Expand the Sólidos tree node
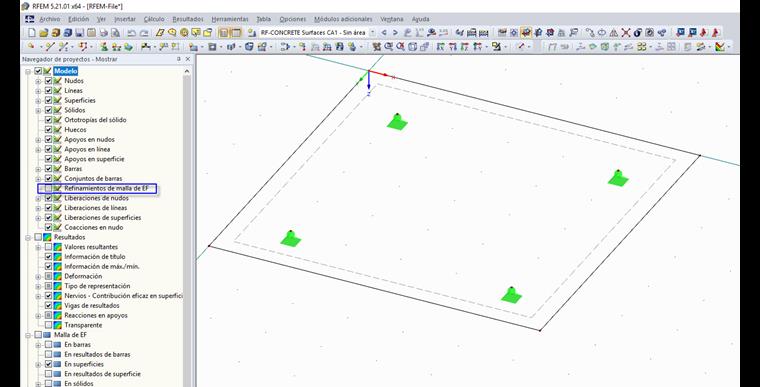 [x=38, y=110]
